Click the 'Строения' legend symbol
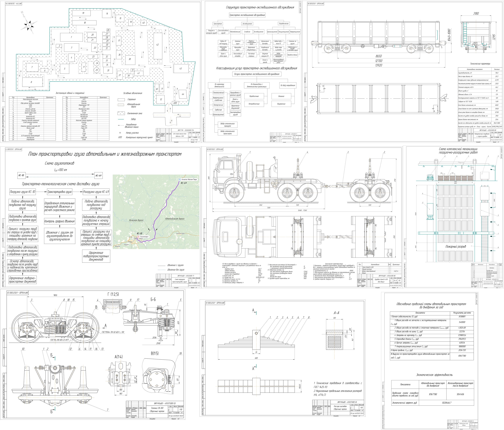The height and width of the screenshot is (430, 504). pyautogui.click(x=121, y=100)
